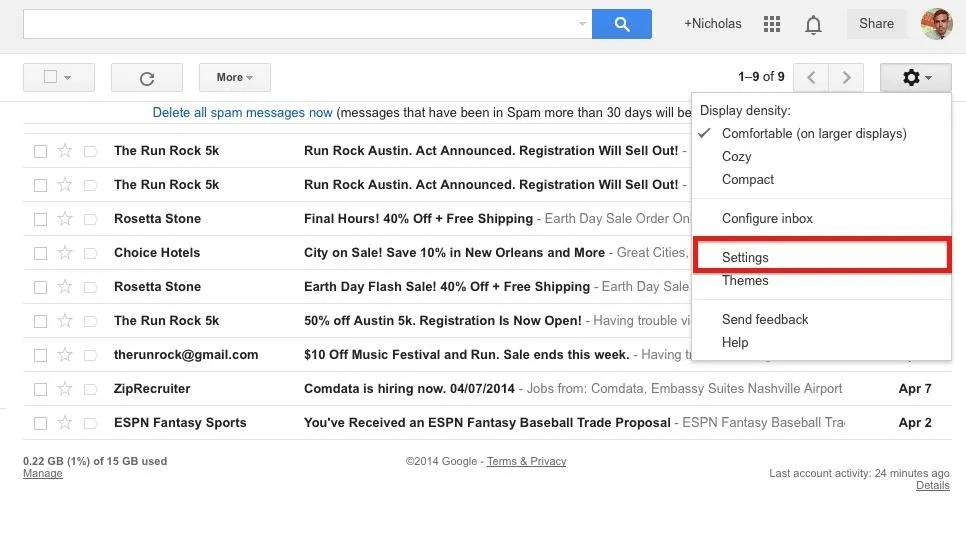Image resolution: width=966 pixels, height=538 pixels.
Task: Tick the checkbox for Choice Hotels email
Action: 41,253
